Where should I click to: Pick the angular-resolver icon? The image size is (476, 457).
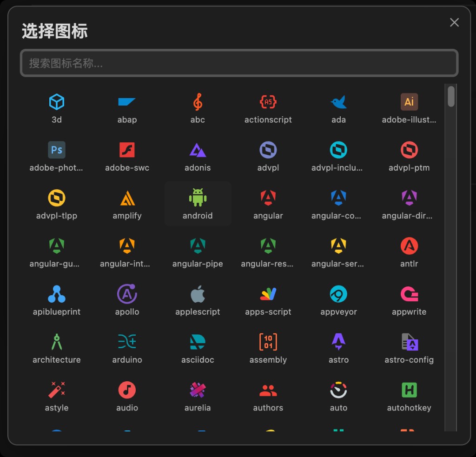pyautogui.click(x=268, y=245)
